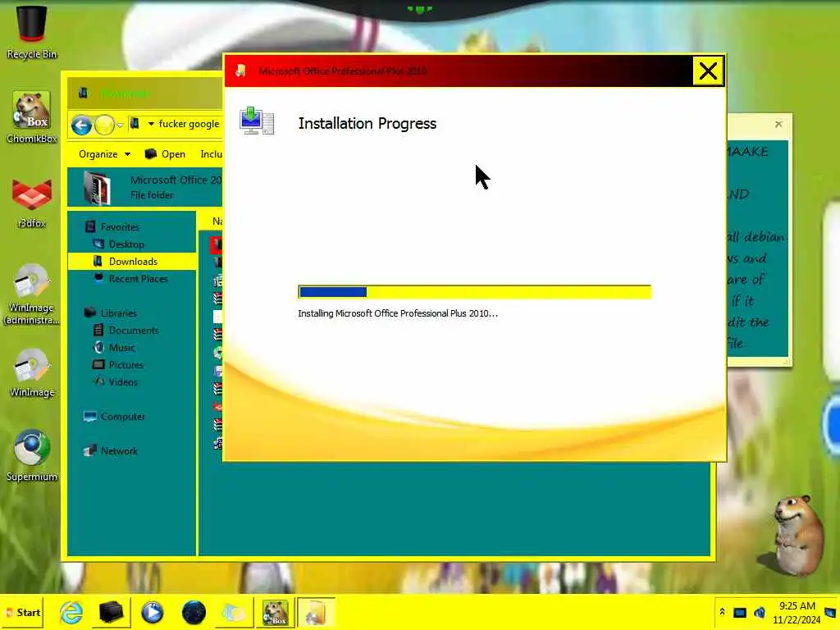Click the monitor icon in the system tray
The image size is (840, 630).
tap(740, 612)
